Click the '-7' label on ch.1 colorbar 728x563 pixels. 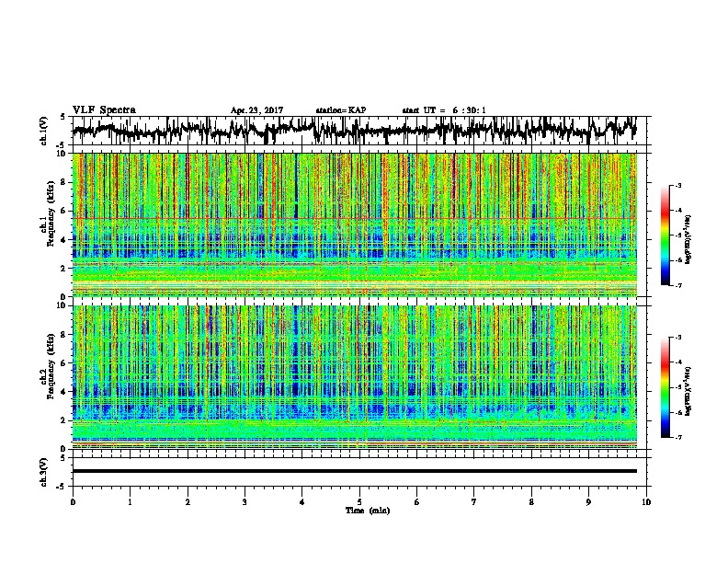(677, 285)
